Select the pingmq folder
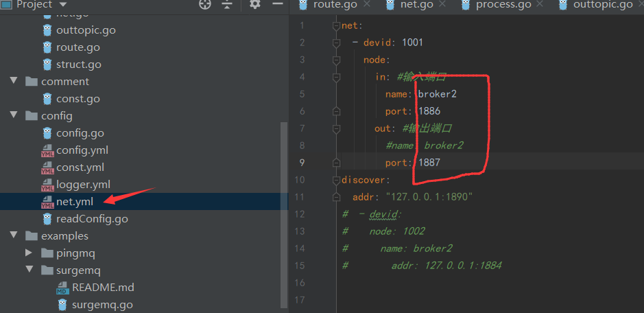 (75, 253)
